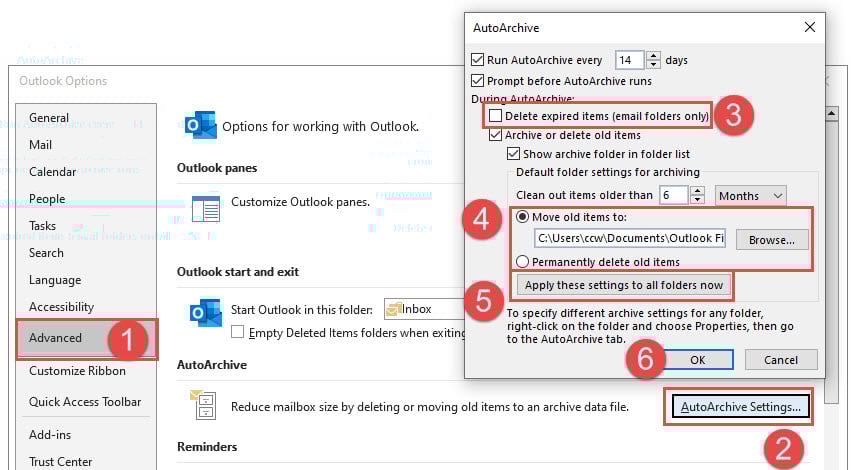851x470 pixels.
Task: Open the Calendar options category
Action: 53,172
